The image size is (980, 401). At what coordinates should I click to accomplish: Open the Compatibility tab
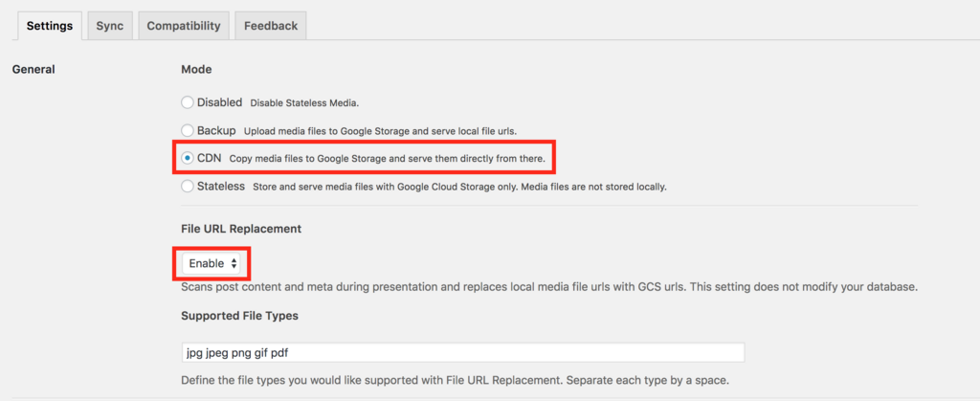point(184,26)
